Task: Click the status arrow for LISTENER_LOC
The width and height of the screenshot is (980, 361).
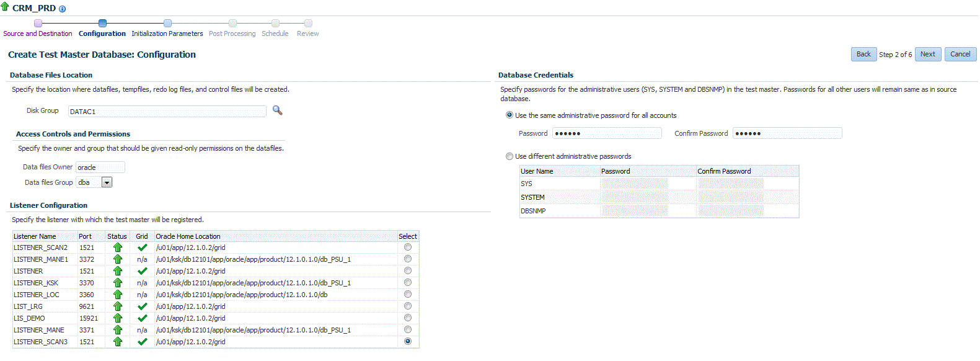Action: [118, 295]
